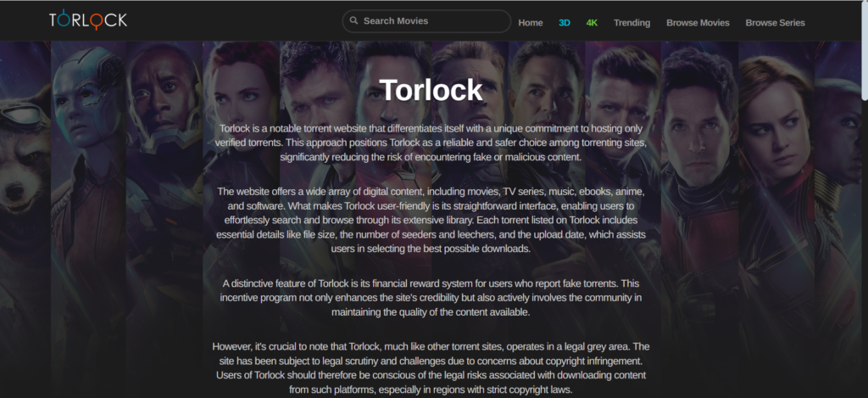Click the paragraph starting "Torlock is a notable torrent website"
The height and width of the screenshot is (398, 868).
pyautogui.click(x=431, y=143)
